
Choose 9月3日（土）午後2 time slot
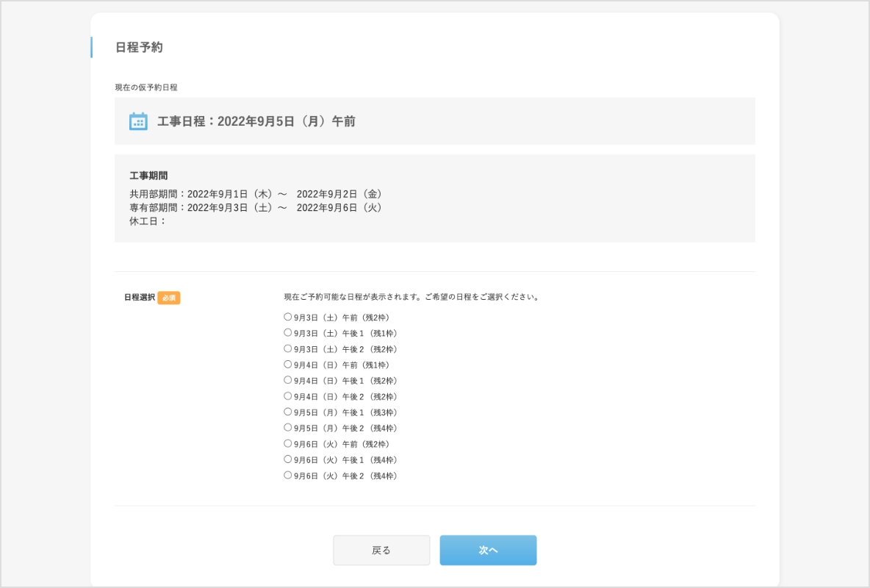[288, 349]
